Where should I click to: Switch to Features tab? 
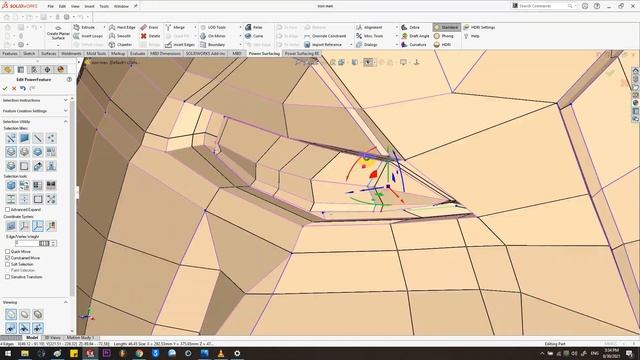pos(10,53)
